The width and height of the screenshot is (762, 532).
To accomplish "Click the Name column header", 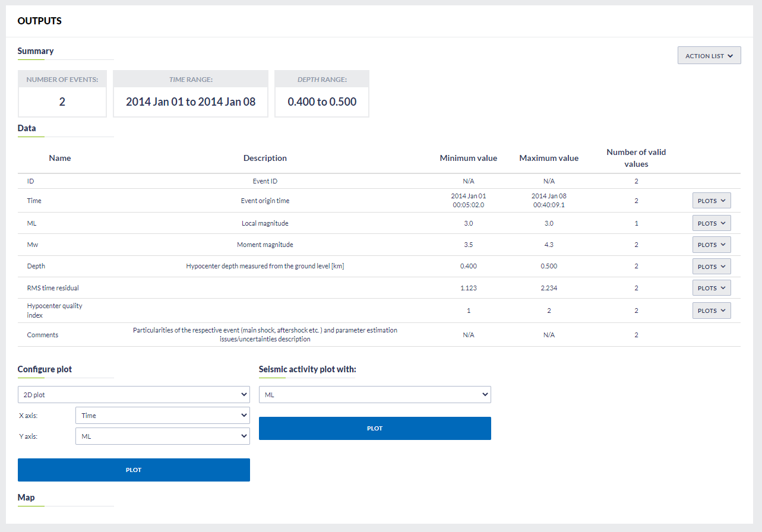I will [60, 158].
